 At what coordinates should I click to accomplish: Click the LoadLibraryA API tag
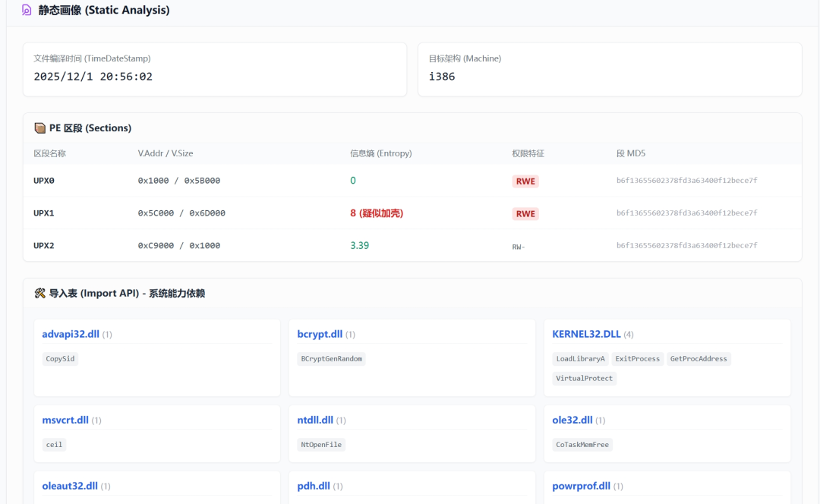click(581, 359)
